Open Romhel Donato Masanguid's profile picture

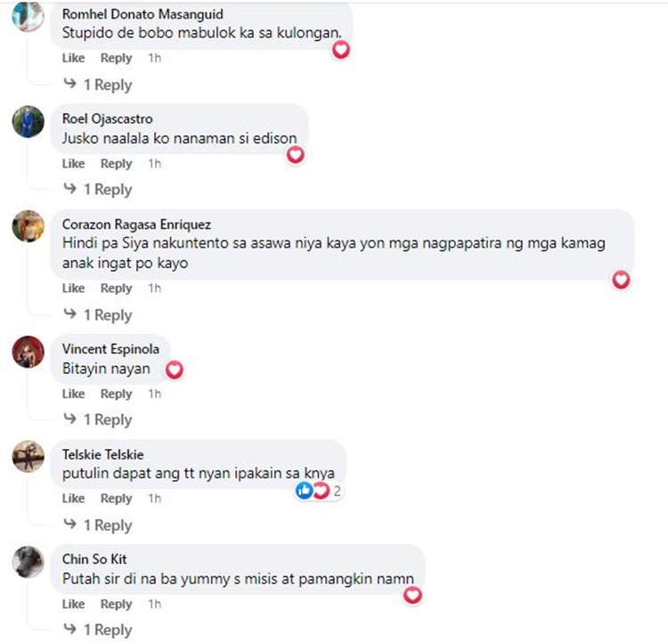tap(29, 16)
